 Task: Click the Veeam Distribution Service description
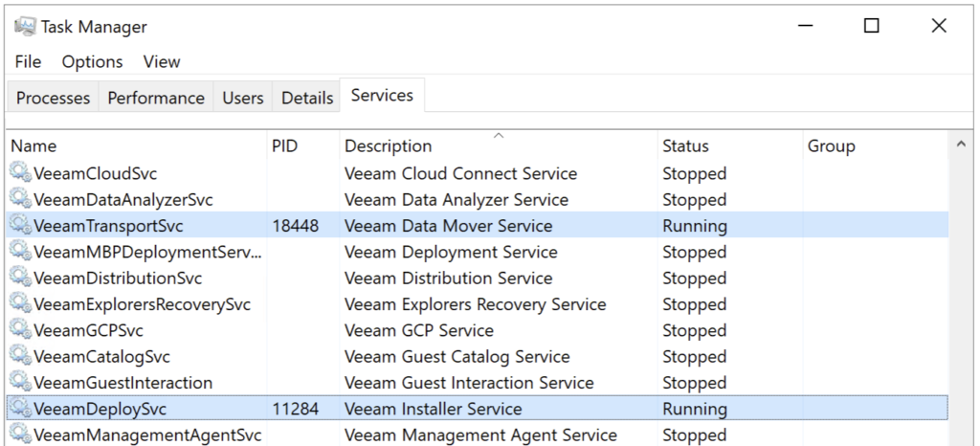point(449,279)
